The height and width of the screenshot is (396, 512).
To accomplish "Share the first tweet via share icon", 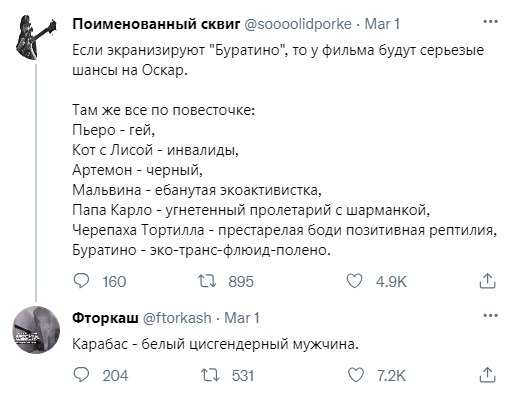I will [x=488, y=281].
